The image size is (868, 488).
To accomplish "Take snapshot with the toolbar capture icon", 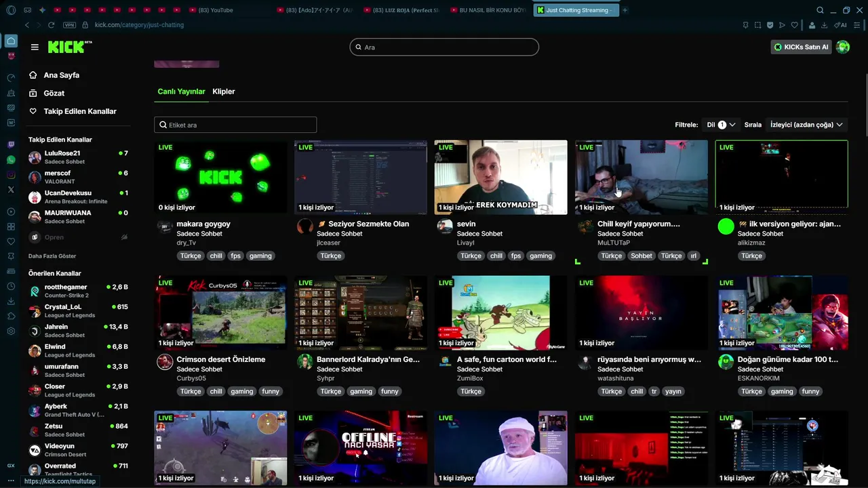I will [x=757, y=25].
